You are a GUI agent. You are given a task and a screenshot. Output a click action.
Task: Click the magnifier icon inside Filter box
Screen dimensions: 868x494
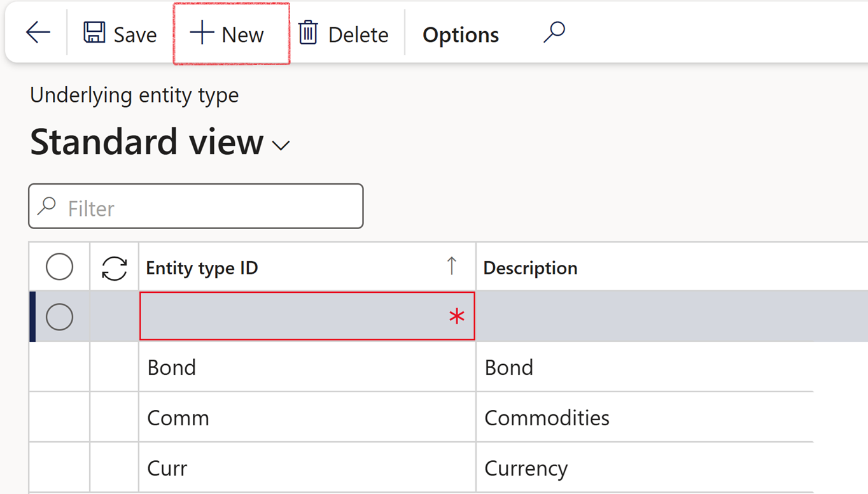pos(47,207)
